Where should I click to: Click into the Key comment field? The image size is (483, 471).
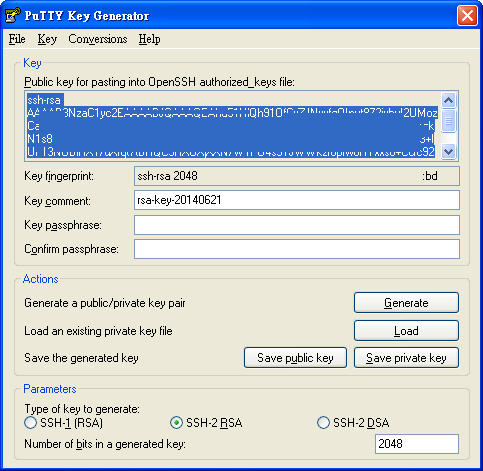coord(297,200)
